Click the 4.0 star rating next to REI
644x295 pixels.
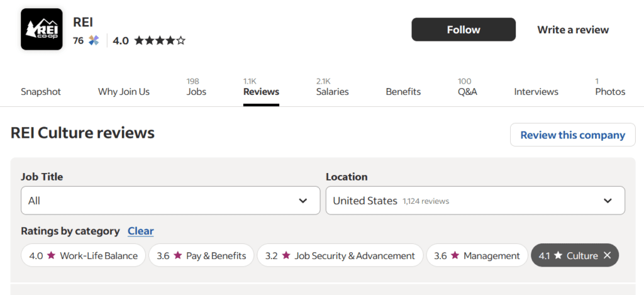[149, 41]
